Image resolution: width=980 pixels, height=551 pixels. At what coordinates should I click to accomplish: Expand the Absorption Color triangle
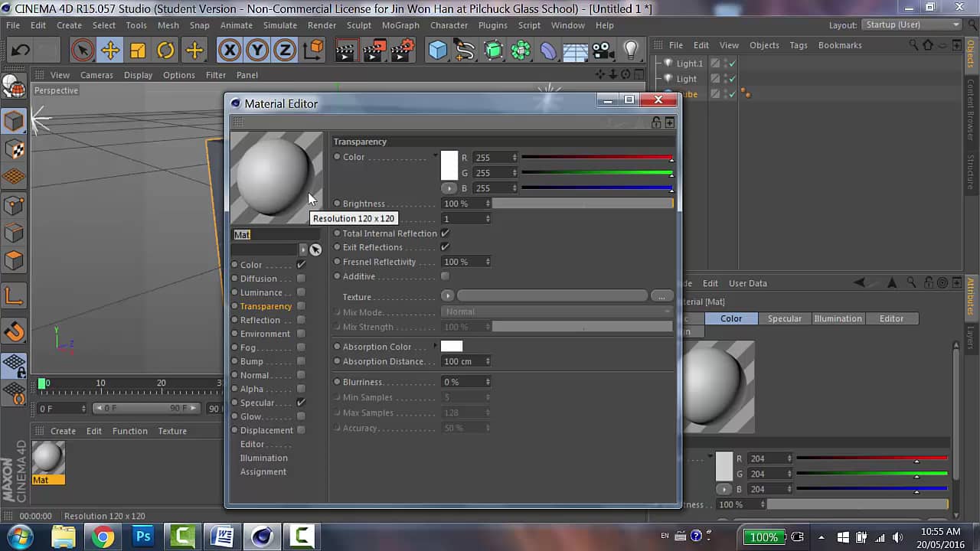[x=436, y=346]
